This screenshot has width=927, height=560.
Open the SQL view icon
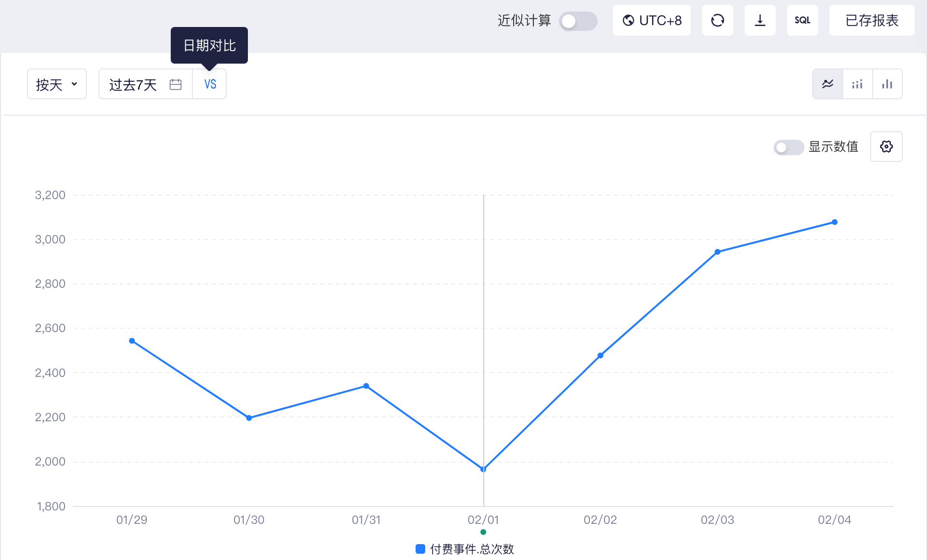click(x=802, y=20)
